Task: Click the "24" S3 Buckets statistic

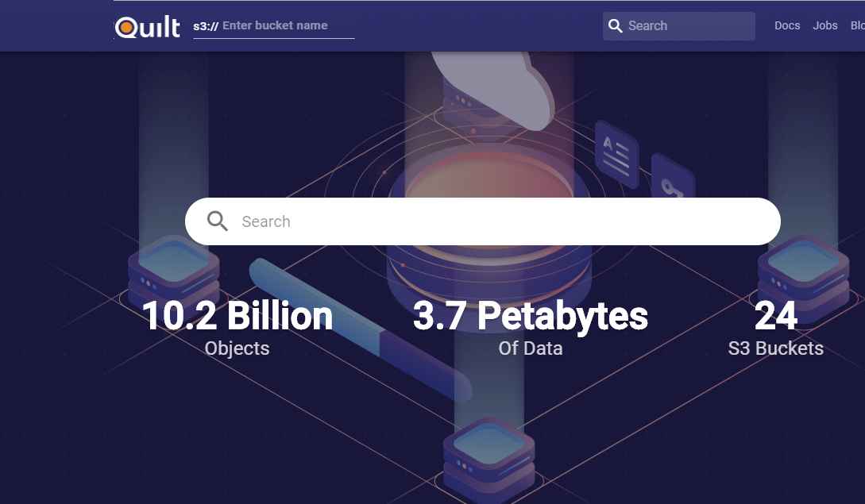Action: click(775, 316)
